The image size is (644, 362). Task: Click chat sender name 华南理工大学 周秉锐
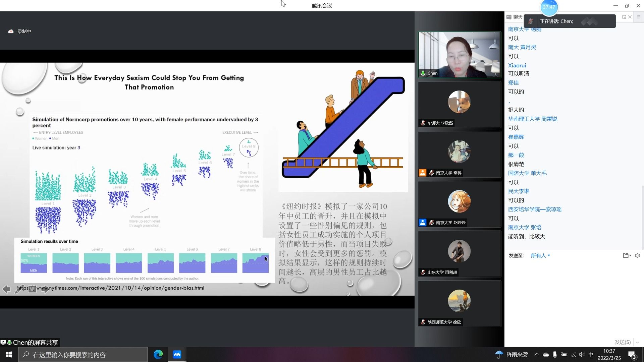[x=532, y=119]
